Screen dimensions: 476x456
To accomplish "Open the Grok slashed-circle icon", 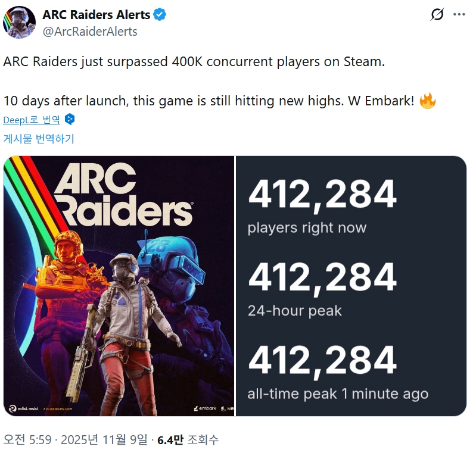I will (437, 14).
